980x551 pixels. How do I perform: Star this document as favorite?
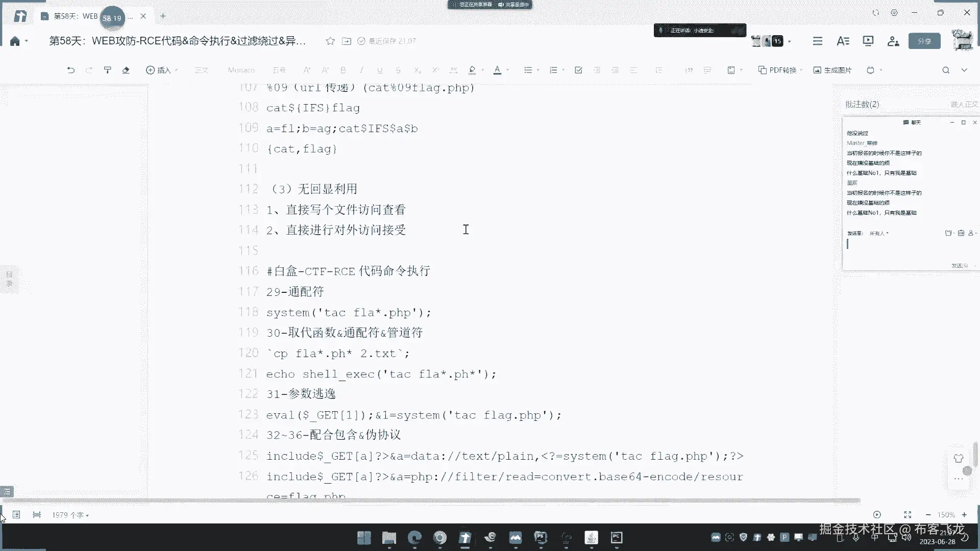click(330, 41)
